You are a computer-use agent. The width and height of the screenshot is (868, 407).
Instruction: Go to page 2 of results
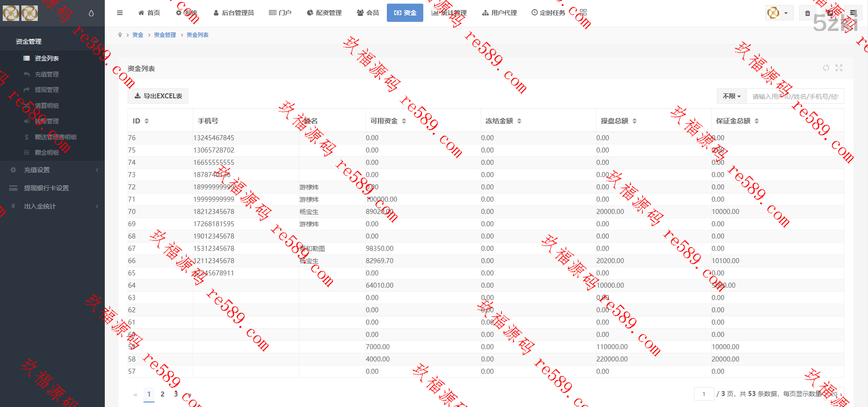click(162, 394)
